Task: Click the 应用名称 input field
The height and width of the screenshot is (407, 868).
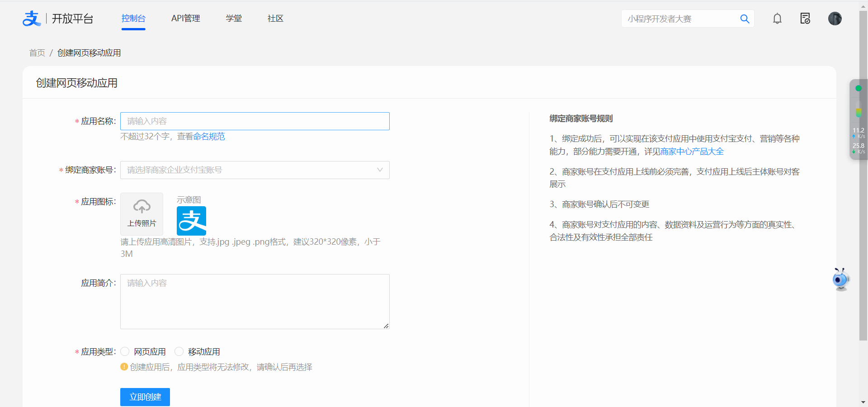Action: pyautogui.click(x=255, y=121)
